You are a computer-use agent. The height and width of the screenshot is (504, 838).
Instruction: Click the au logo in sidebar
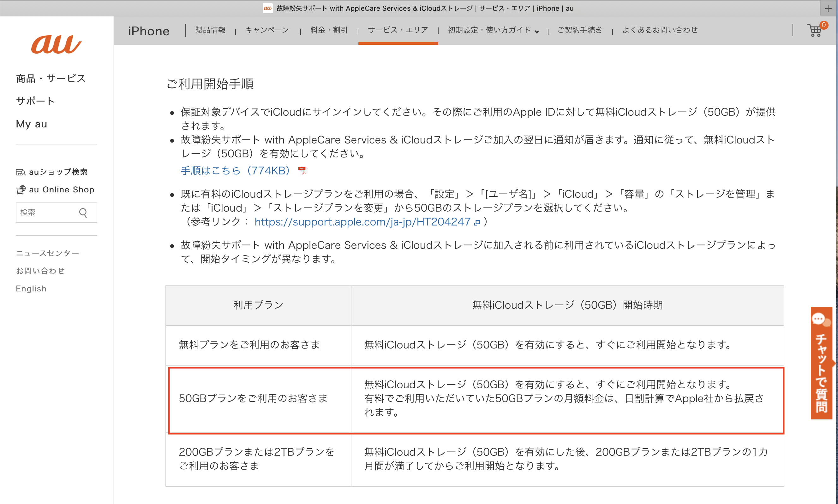[56, 44]
